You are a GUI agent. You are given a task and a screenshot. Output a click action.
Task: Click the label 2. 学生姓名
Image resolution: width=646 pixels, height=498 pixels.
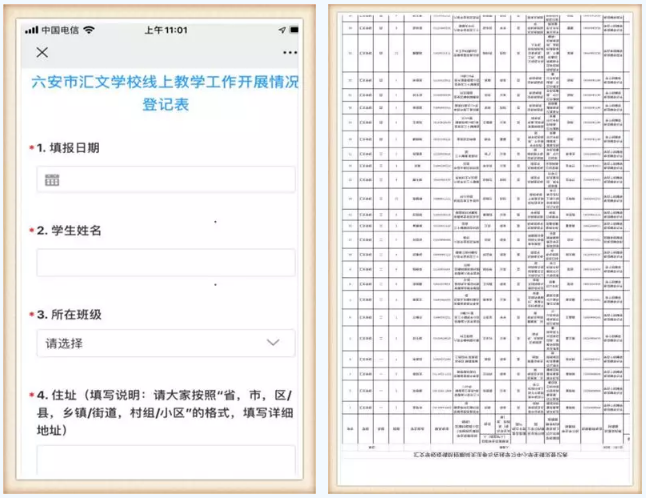click(x=69, y=231)
